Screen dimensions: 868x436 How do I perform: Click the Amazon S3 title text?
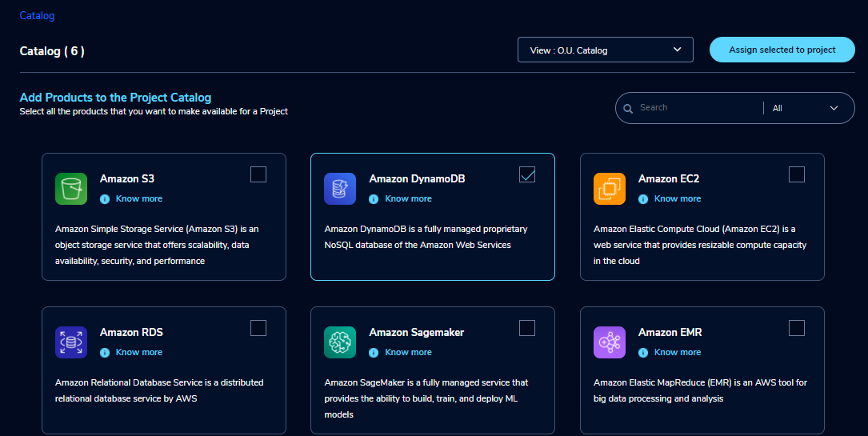127,178
